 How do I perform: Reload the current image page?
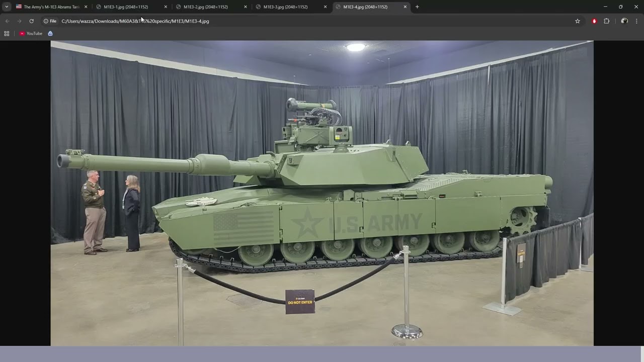click(x=31, y=21)
